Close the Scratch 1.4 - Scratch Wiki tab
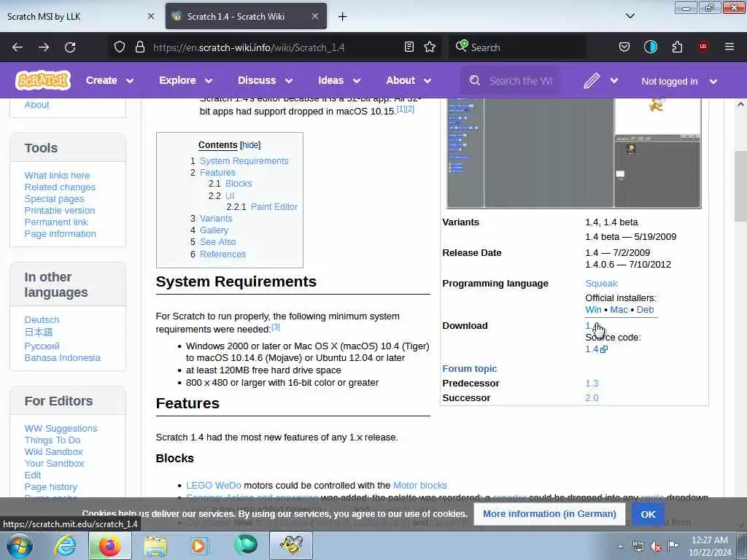747x560 pixels. 315,16
